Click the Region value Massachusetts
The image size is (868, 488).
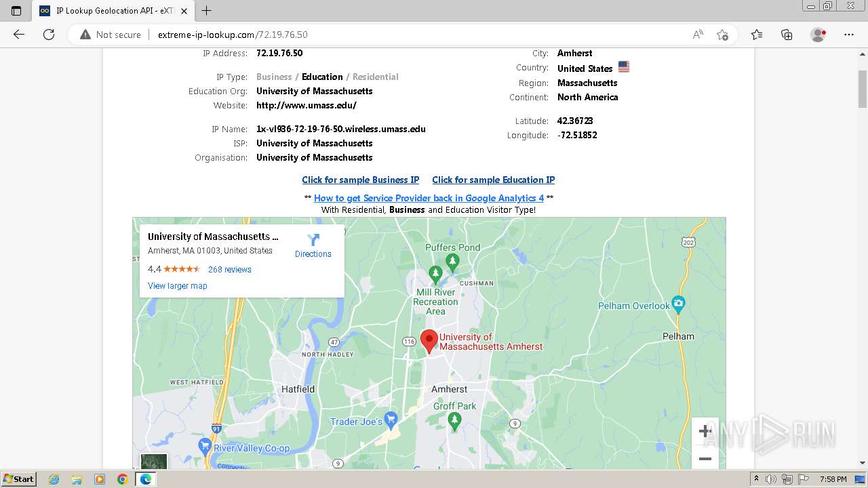coord(587,83)
